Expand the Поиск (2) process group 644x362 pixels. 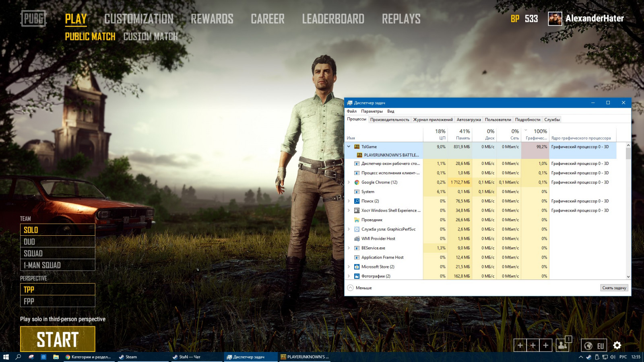click(349, 201)
